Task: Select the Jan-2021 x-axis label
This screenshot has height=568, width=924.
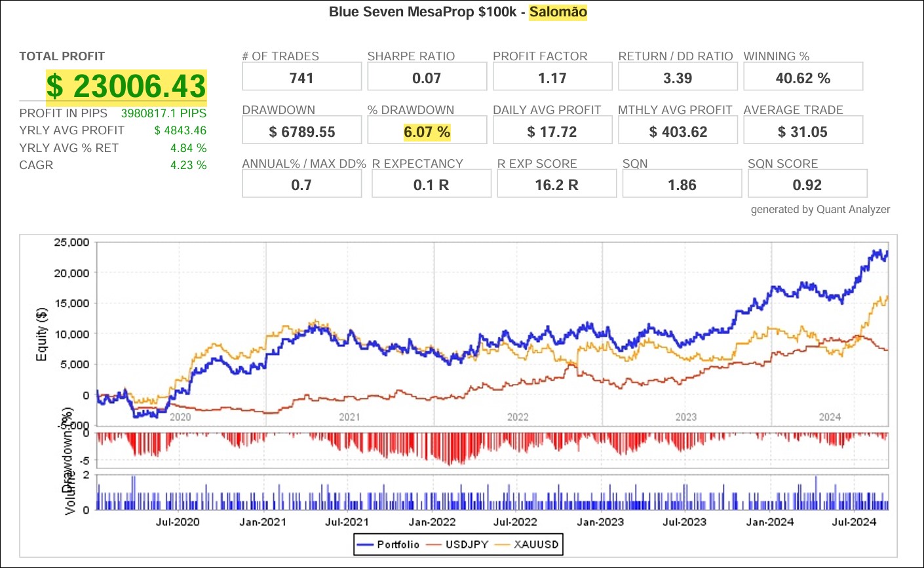Action: 263,522
